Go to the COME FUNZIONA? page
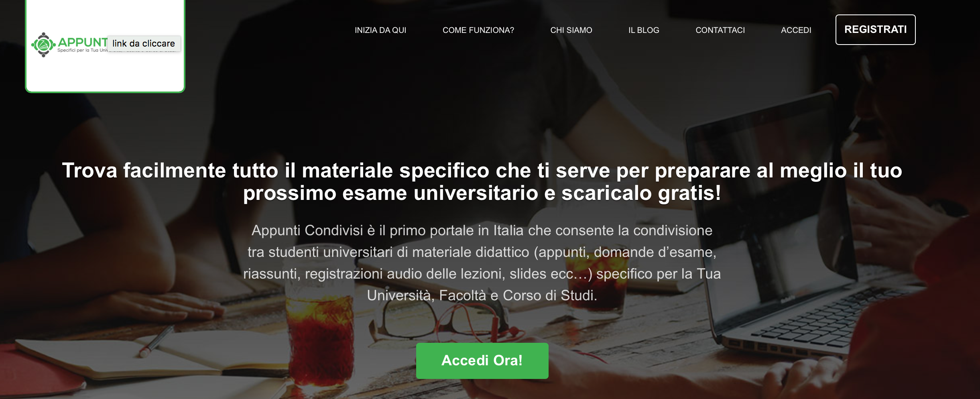This screenshot has width=980, height=399. tap(478, 30)
